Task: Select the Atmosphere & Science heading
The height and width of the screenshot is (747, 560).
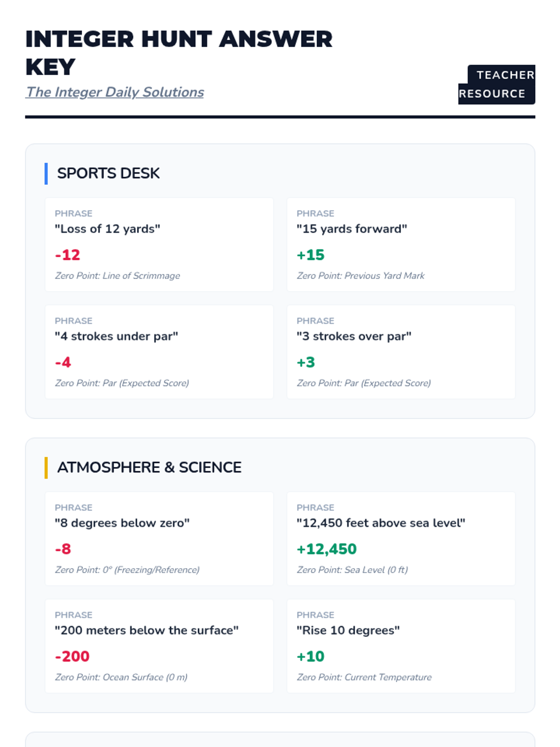Action: point(149,467)
